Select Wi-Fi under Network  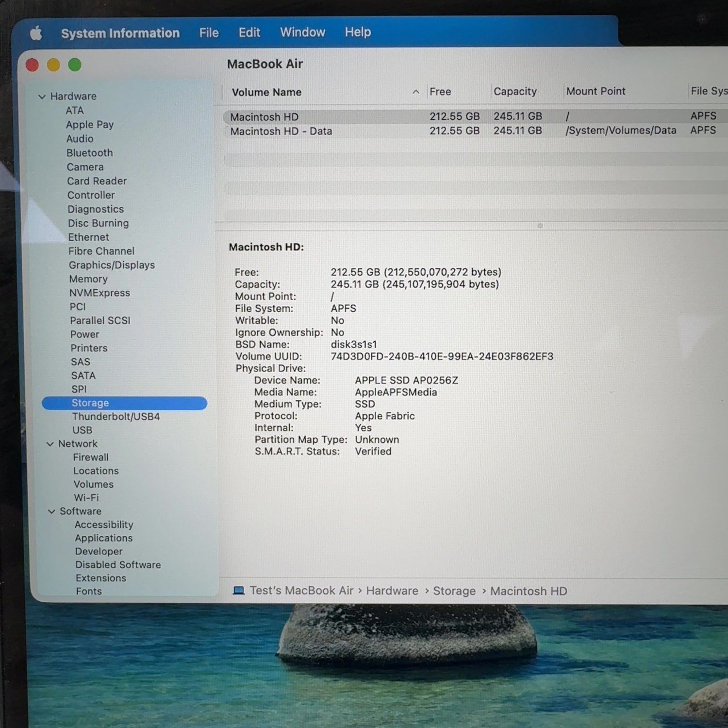coord(86,498)
